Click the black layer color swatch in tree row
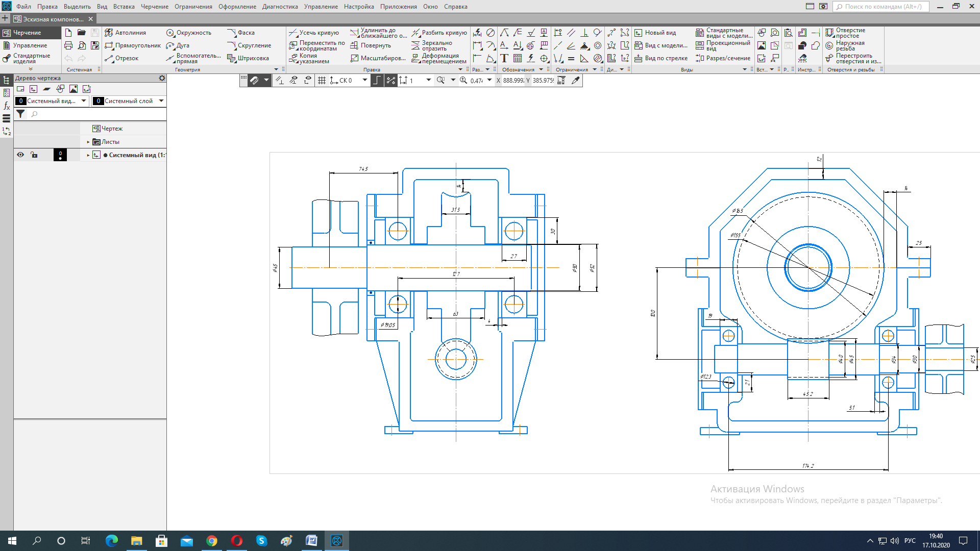 point(60,155)
